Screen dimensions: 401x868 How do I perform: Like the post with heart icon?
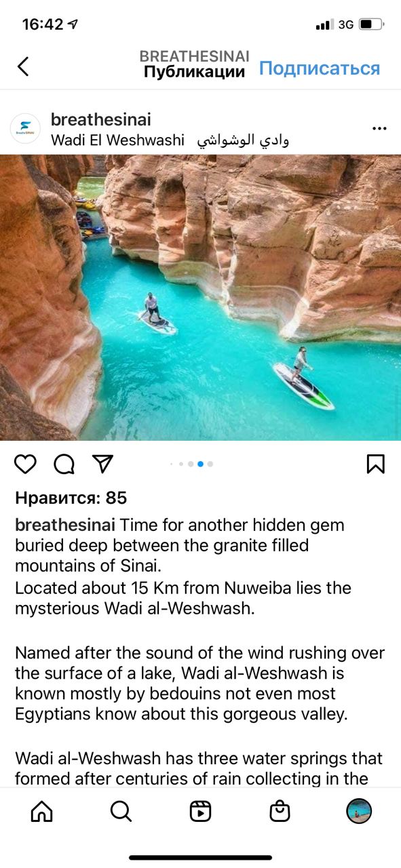tap(25, 464)
